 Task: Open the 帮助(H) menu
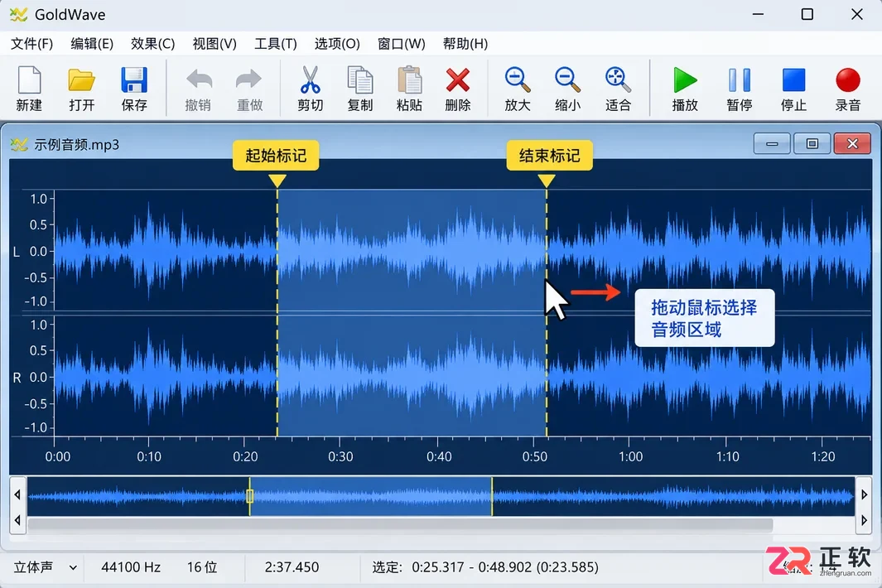(465, 44)
